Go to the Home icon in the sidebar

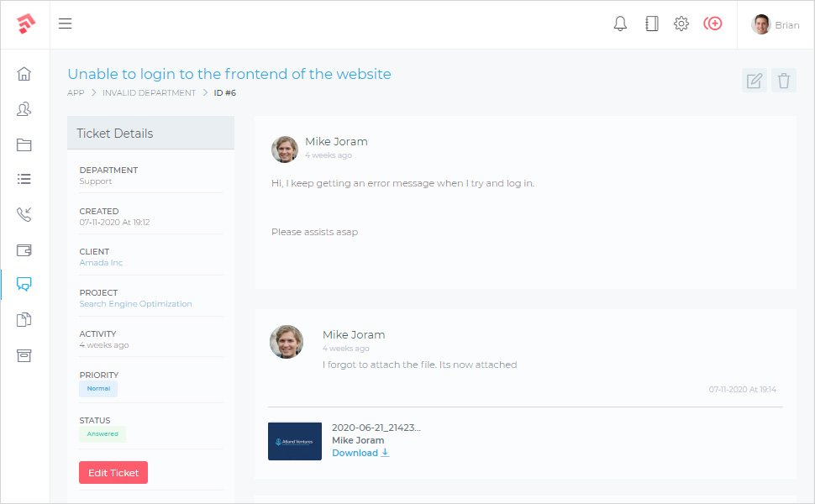(24, 74)
